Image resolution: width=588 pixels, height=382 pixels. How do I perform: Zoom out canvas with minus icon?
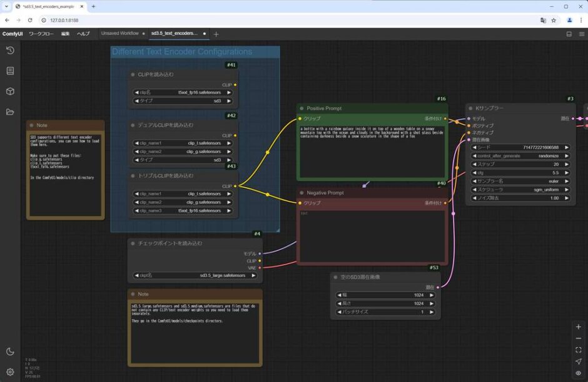pos(578,338)
